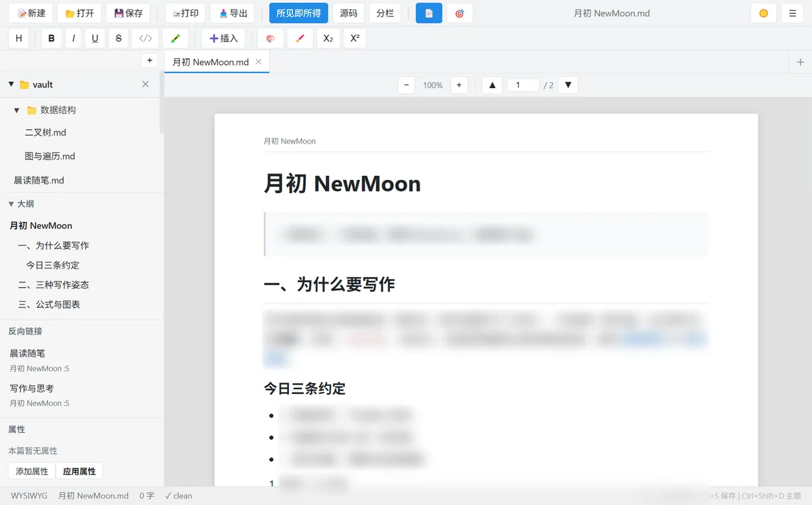
Task: Toggle italic formatting
Action: coord(73,38)
